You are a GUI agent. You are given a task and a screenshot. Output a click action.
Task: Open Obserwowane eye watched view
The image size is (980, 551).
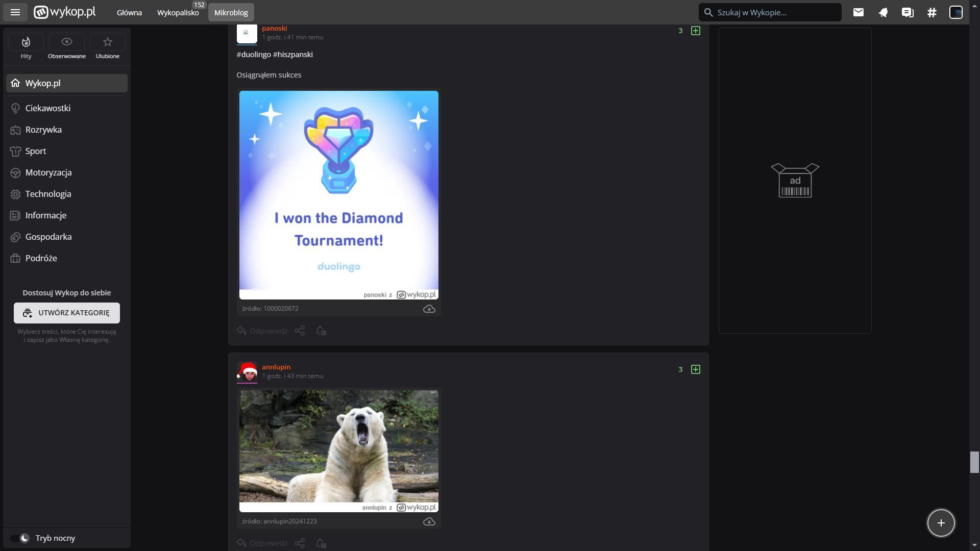[x=66, y=42]
